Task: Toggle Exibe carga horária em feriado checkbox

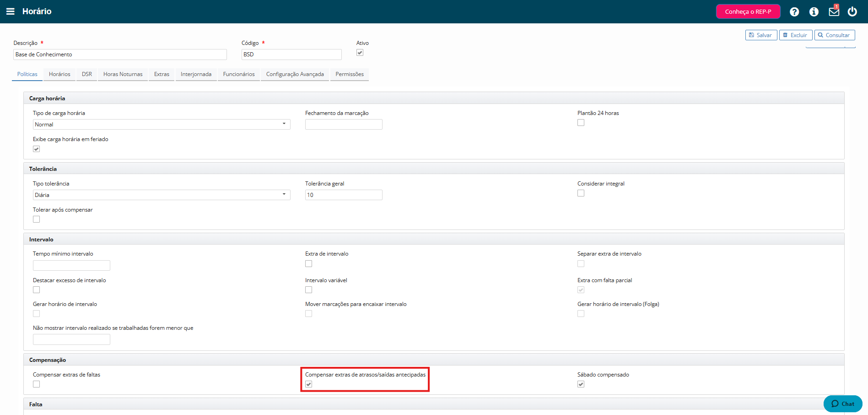Action: point(37,149)
